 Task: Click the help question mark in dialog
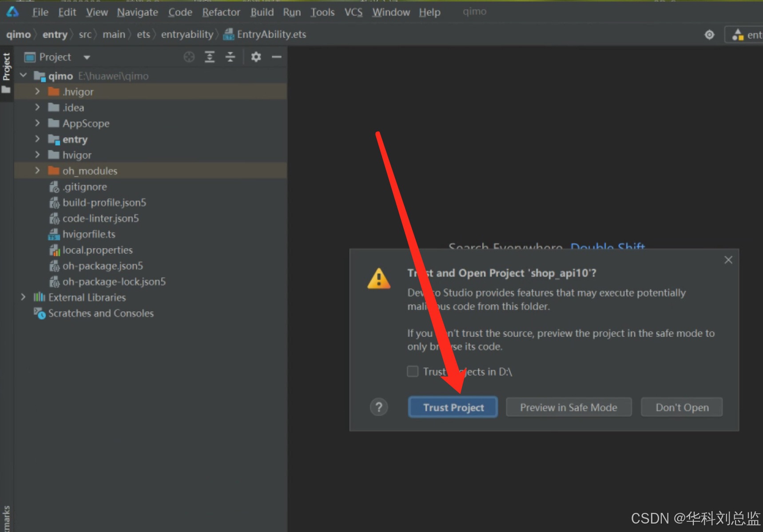coord(379,407)
